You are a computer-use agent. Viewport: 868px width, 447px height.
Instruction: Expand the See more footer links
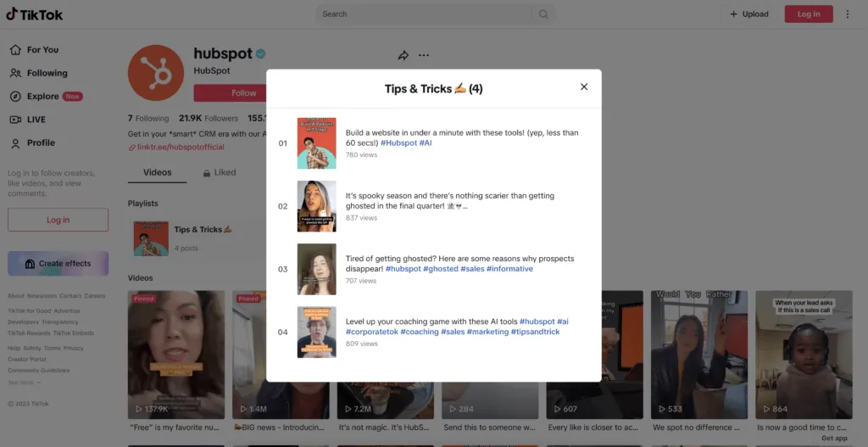[24, 383]
